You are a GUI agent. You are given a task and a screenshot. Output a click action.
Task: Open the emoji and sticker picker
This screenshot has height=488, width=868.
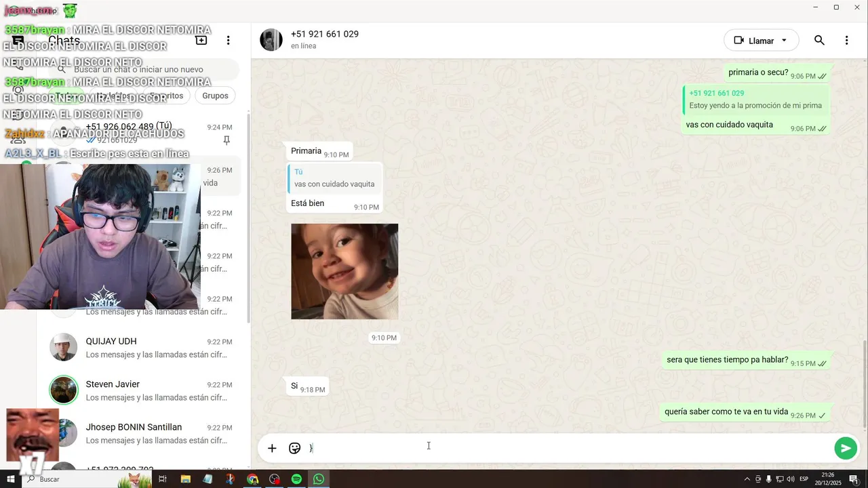click(x=294, y=448)
